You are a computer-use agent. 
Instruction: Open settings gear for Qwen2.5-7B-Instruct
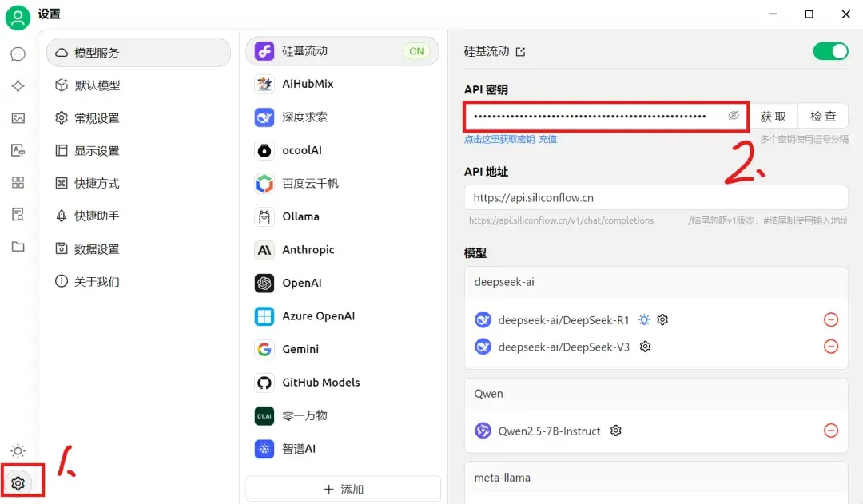(616, 431)
